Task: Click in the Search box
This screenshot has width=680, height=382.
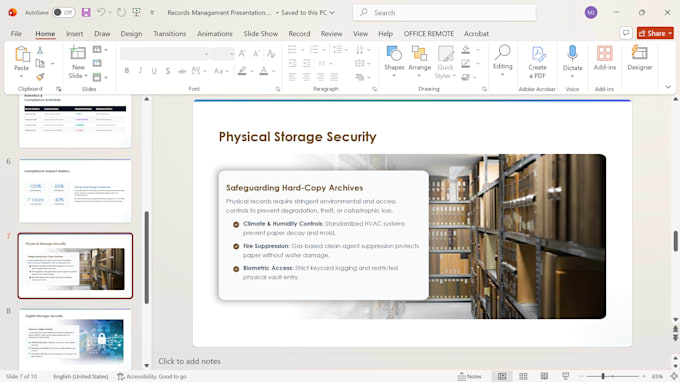Action: 445,13
